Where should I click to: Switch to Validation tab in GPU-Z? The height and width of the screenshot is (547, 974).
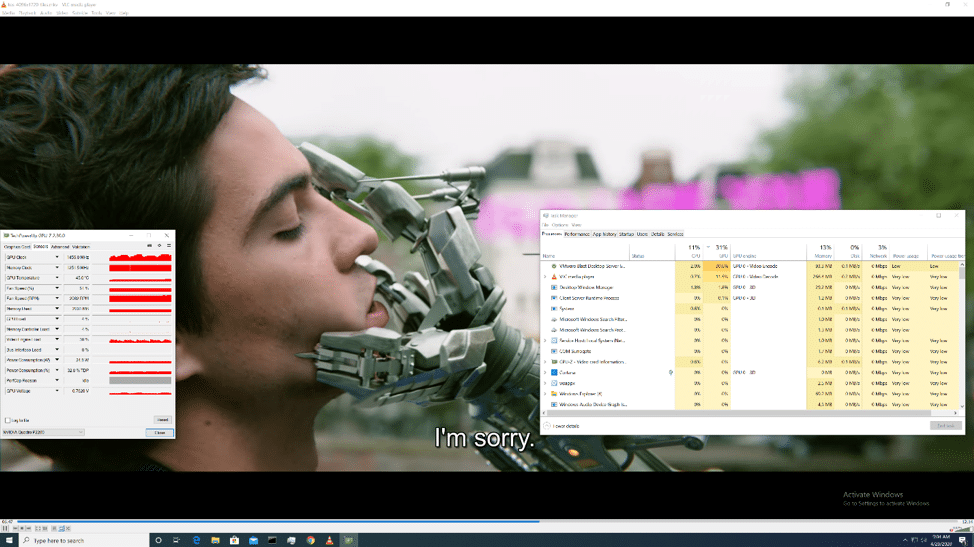(x=81, y=246)
